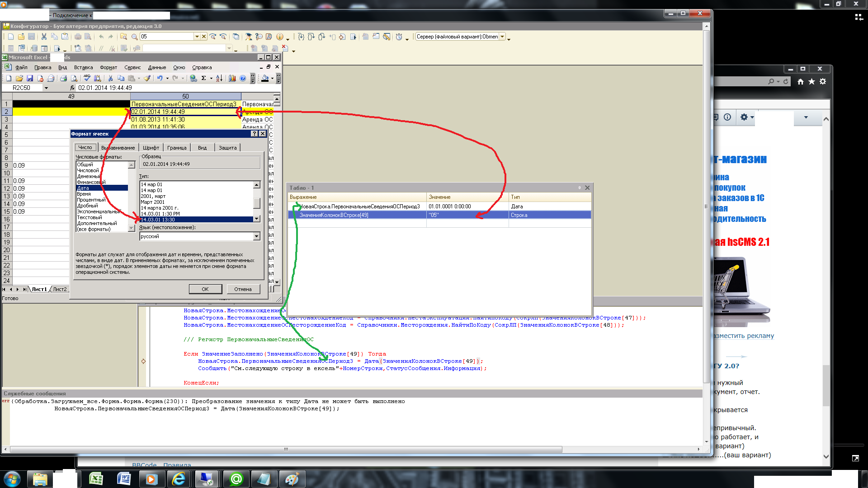This screenshot has width=868, height=488.
Task: Click Excel's Print Preview icon
Action: (x=74, y=78)
